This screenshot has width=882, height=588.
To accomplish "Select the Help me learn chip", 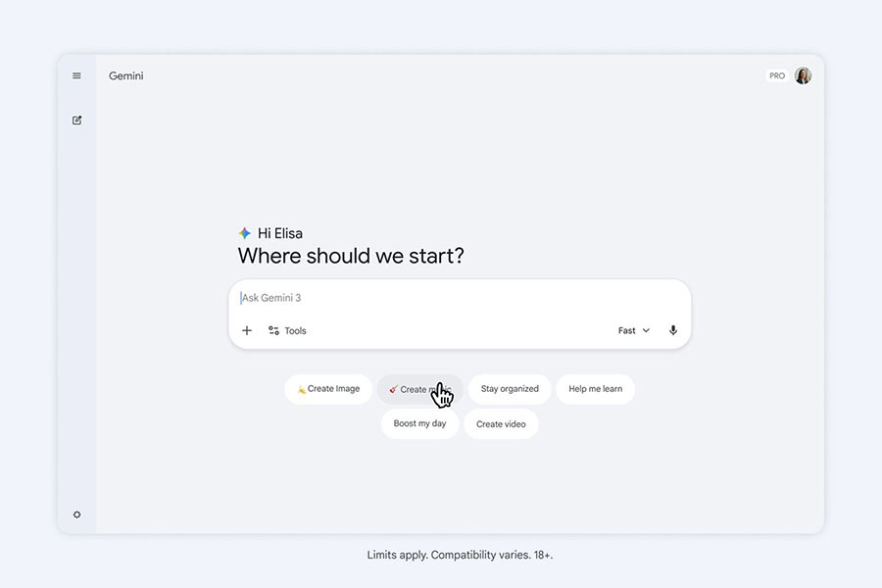I will (595, 389).
